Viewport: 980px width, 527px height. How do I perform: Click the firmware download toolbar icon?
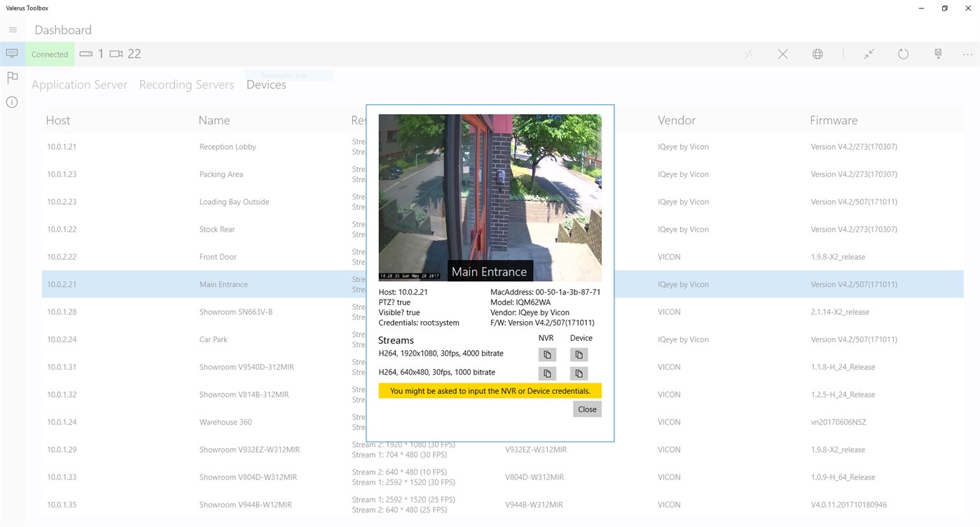938,54
